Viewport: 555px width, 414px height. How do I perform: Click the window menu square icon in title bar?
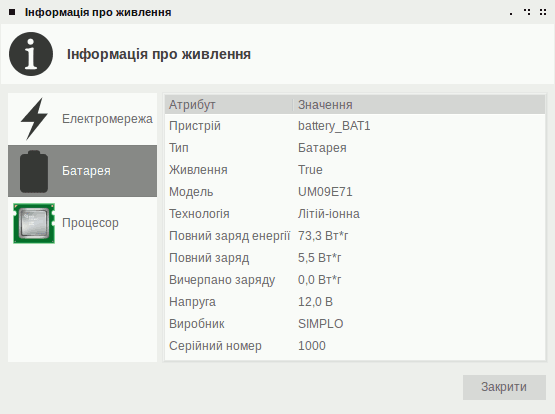coord(12,12)
